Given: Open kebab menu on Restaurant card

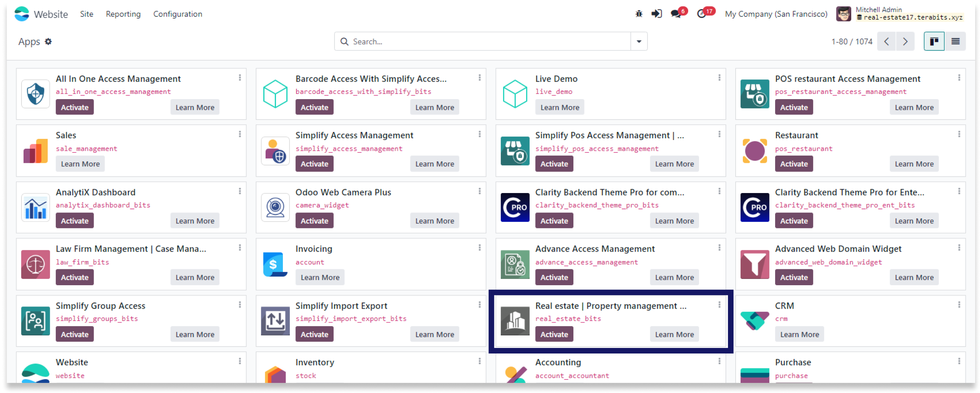Looking at the screenshot, I should click(959, 134).
